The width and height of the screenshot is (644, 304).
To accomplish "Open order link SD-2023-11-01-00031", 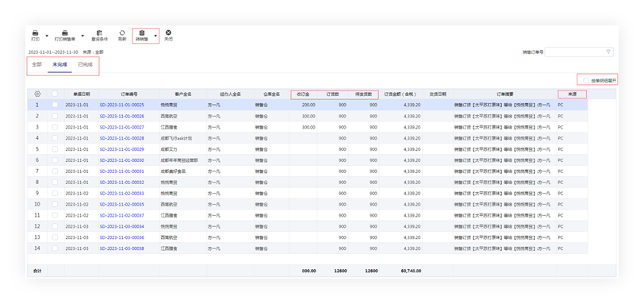I will coord(122,171).
